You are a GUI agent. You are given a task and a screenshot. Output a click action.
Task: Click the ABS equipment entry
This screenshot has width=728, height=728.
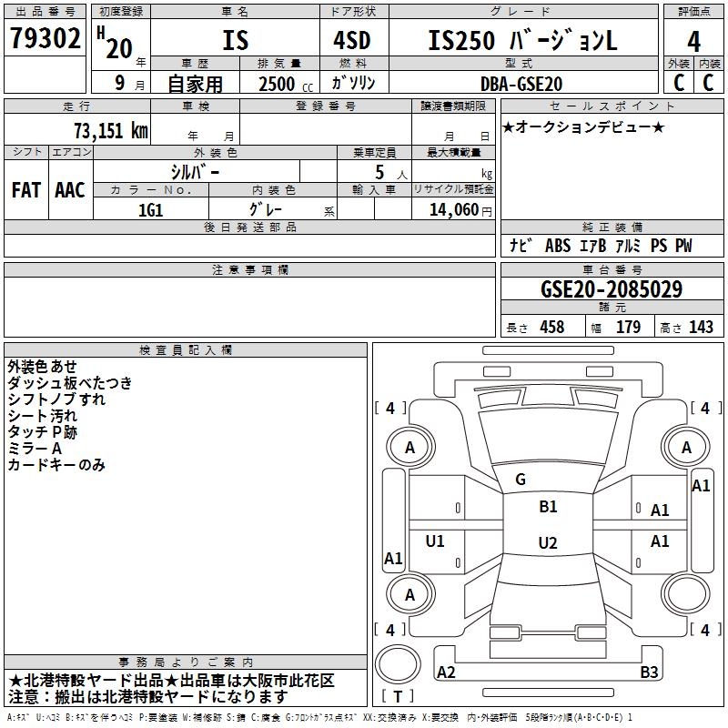tap(558, 246)
